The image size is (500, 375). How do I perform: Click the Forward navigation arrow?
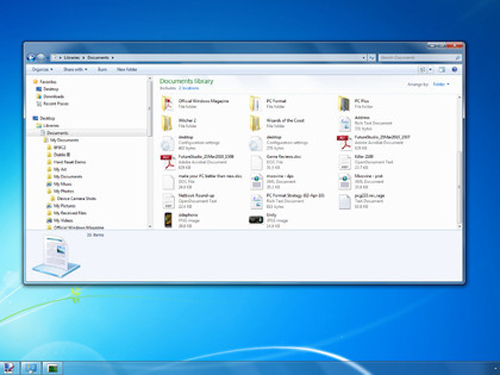[41, 58]
